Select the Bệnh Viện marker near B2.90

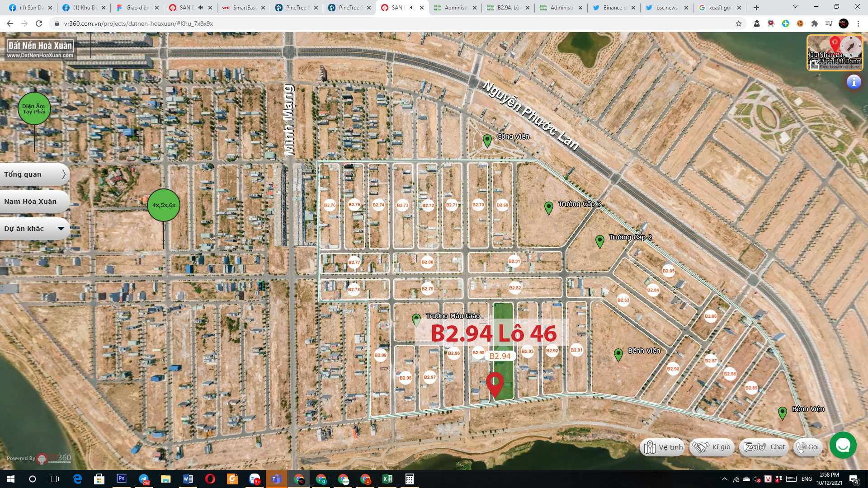[x=618, y=355]
